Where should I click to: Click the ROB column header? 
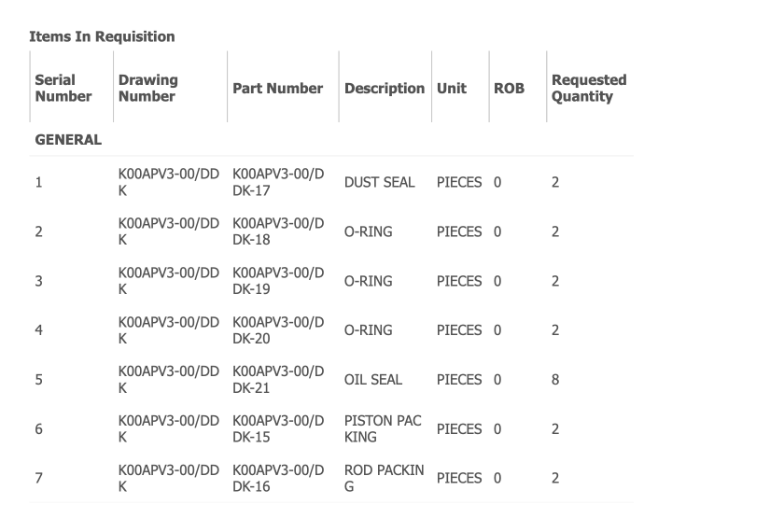509,89
